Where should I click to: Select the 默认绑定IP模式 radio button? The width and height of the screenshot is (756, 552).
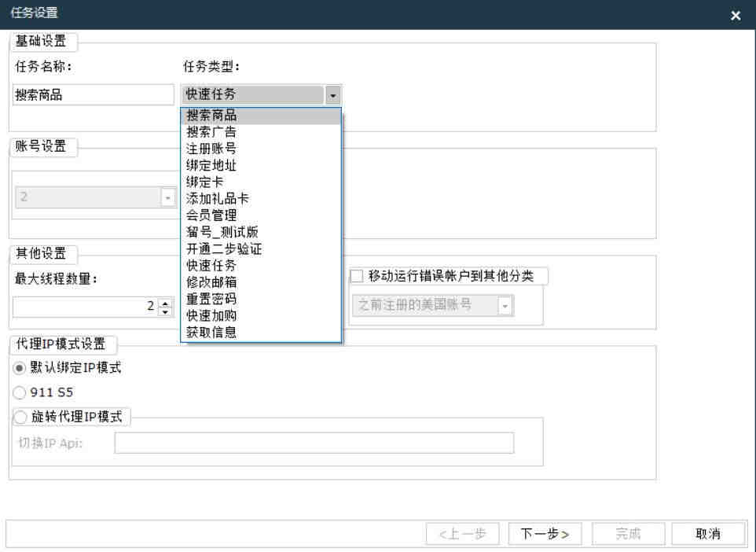click(x=20, y=368)
